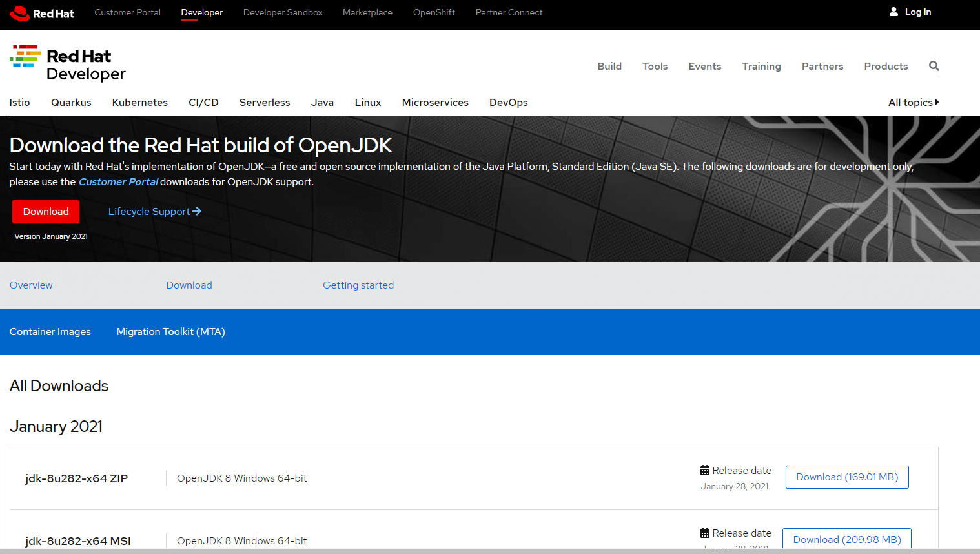Open Migration Toolkit (MTA)

[x=170, y=331]
